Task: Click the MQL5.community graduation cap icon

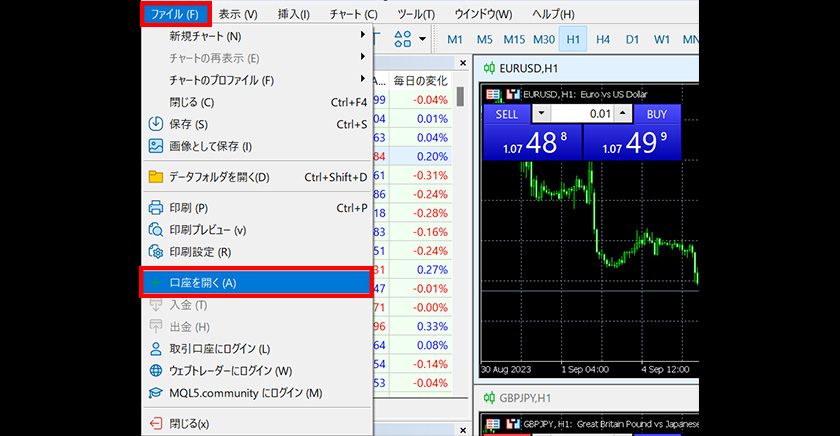Action: pos(155,393)
